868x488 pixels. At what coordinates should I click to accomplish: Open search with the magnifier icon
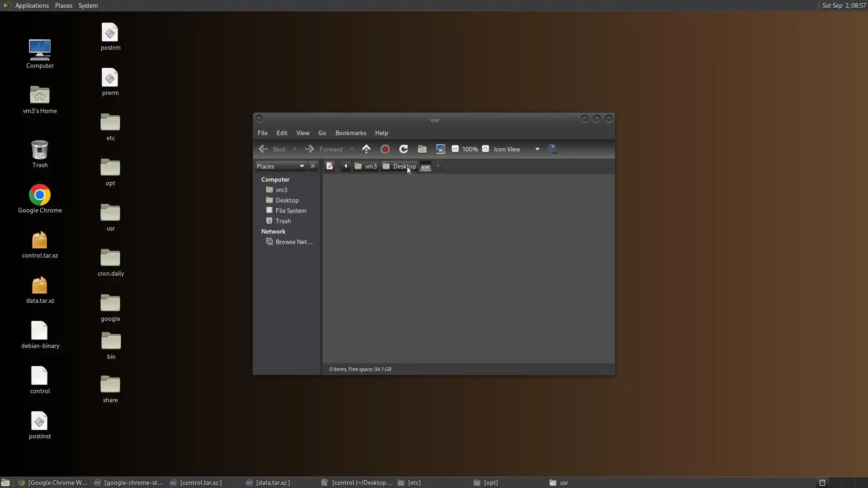(552, 149)
